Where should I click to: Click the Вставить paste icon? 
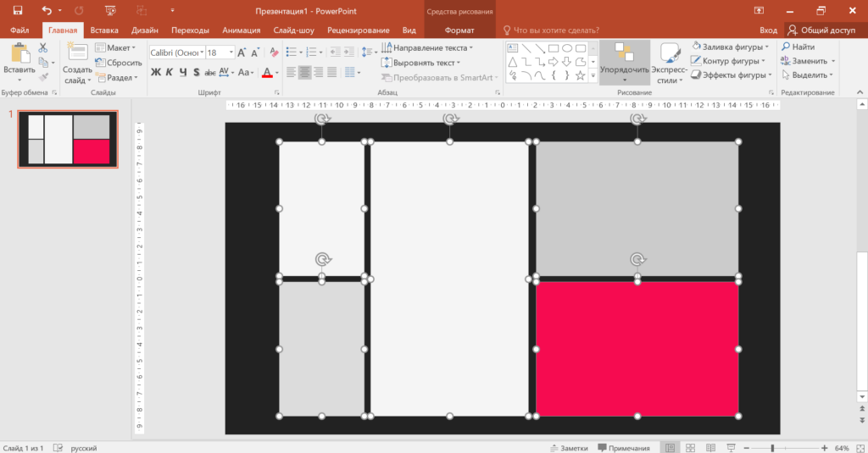click(x=19, y=54)
